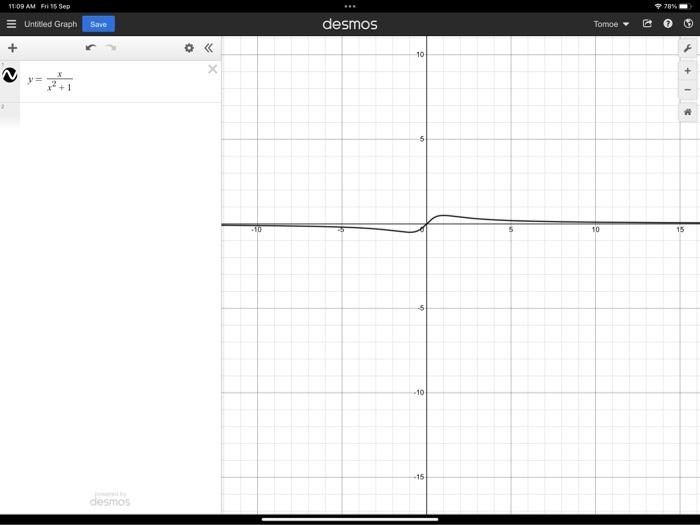Tap the Wi-Fi status icon

658,6
